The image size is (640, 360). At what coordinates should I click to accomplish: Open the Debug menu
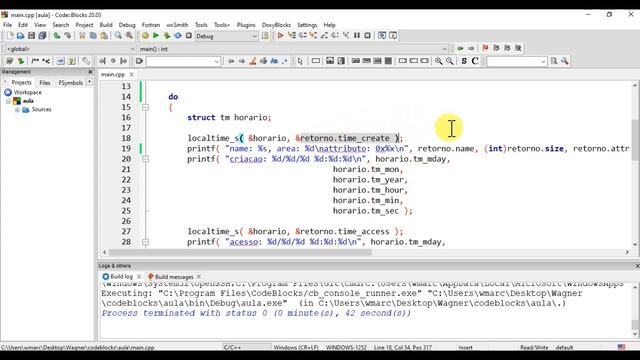(x=127, y=25)
